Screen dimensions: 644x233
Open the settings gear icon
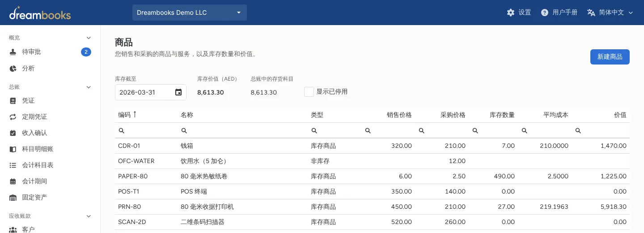(x=511, y=13)
